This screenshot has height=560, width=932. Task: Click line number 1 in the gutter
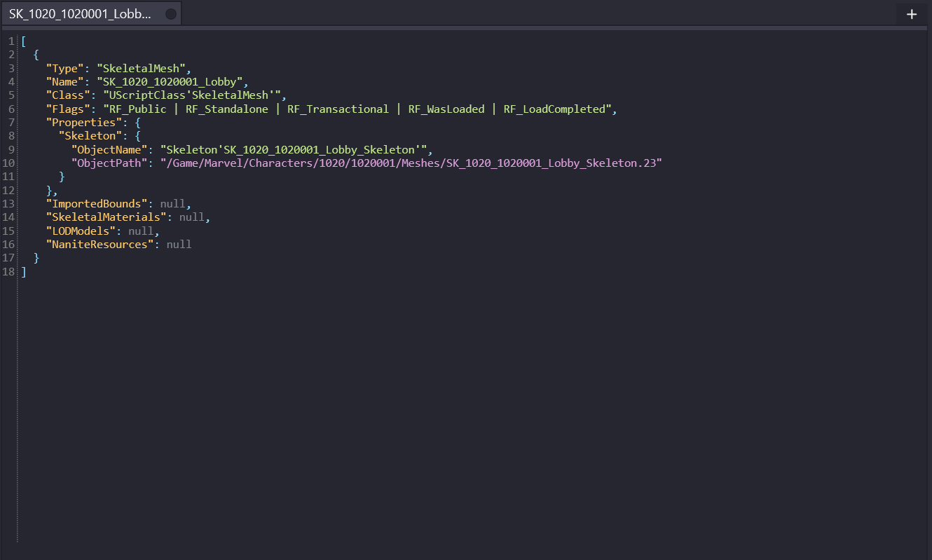pyautogui.click(x=12, y=41)
